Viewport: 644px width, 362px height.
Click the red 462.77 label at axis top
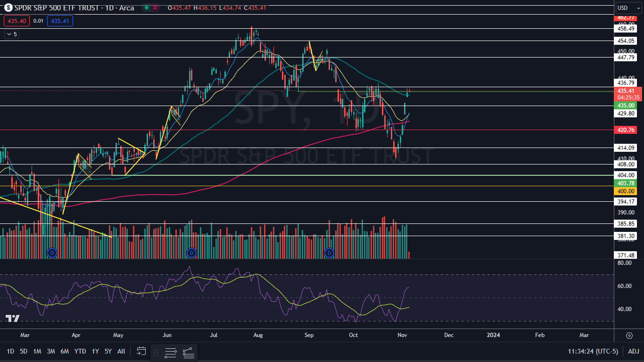627,18
